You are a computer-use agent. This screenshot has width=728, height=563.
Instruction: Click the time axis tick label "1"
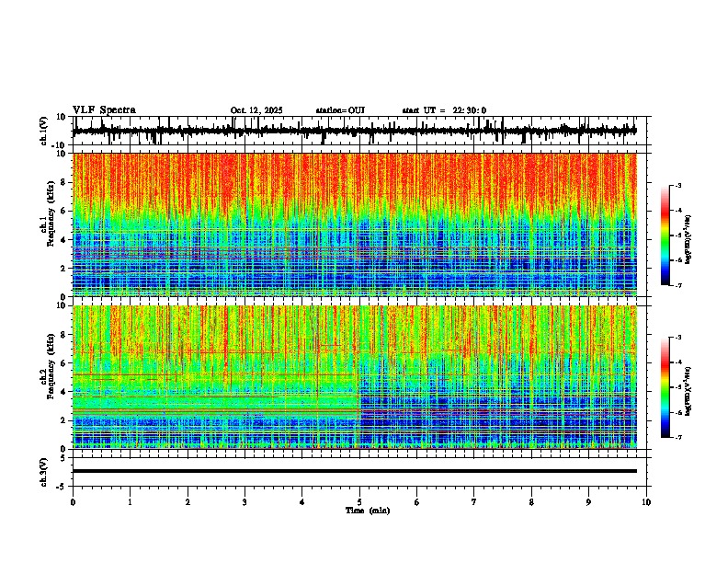click(x=130, y=502)
